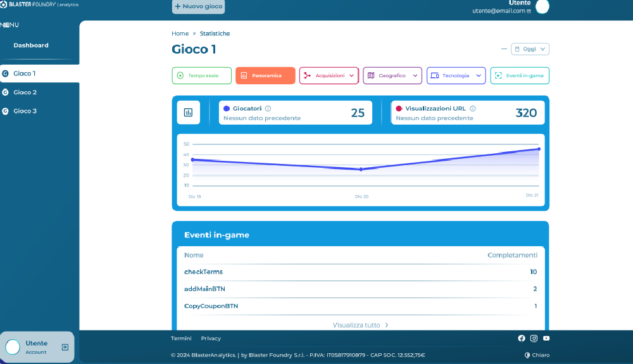This screenshot has height=364, width=633.
Task: Click the Nuovo gioco button
Action: 198,6
